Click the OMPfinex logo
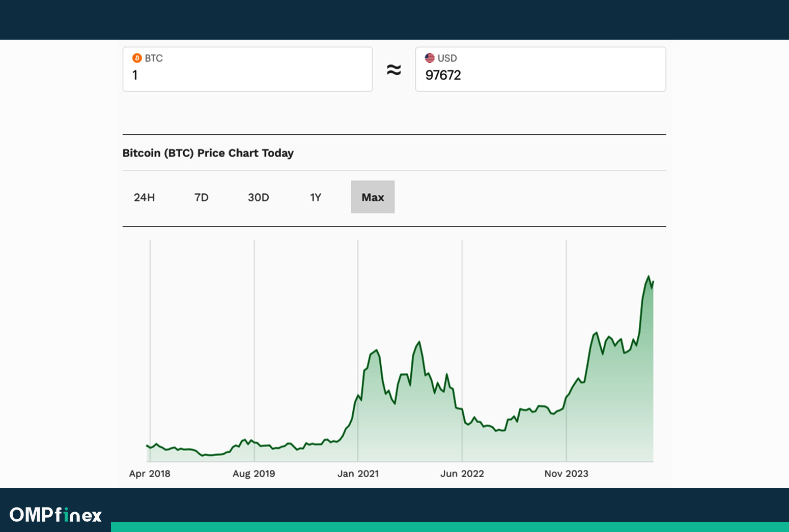 pyautogui.click(x=56, y=515)
